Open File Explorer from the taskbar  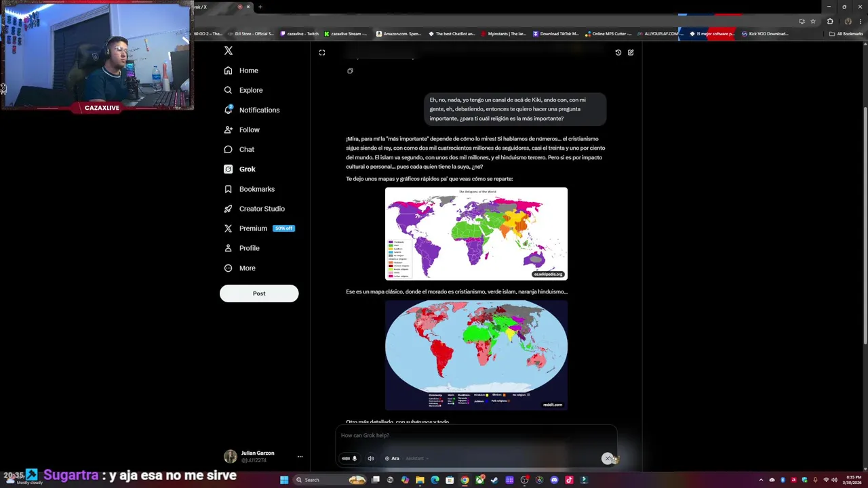[x=420, y=480]
